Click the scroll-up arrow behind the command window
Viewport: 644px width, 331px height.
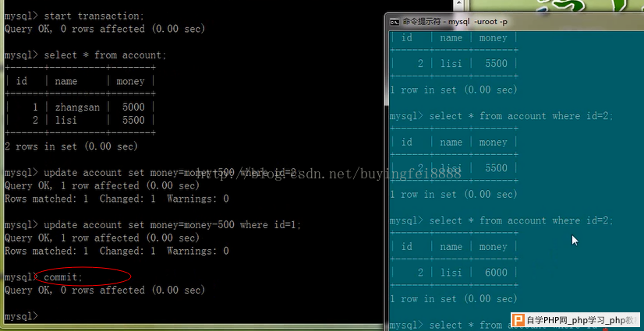[459, 4]
